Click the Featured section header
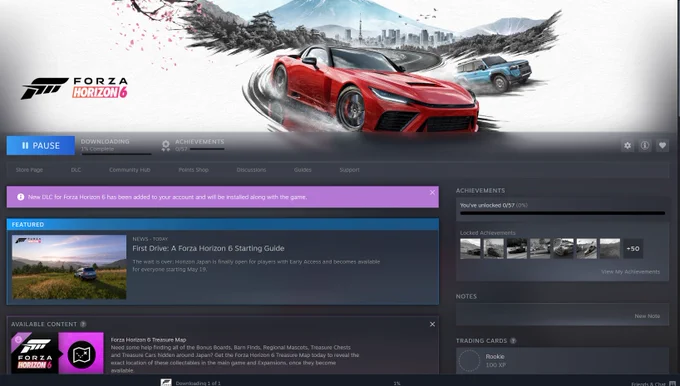680x386 pixels. coord(222,224)
